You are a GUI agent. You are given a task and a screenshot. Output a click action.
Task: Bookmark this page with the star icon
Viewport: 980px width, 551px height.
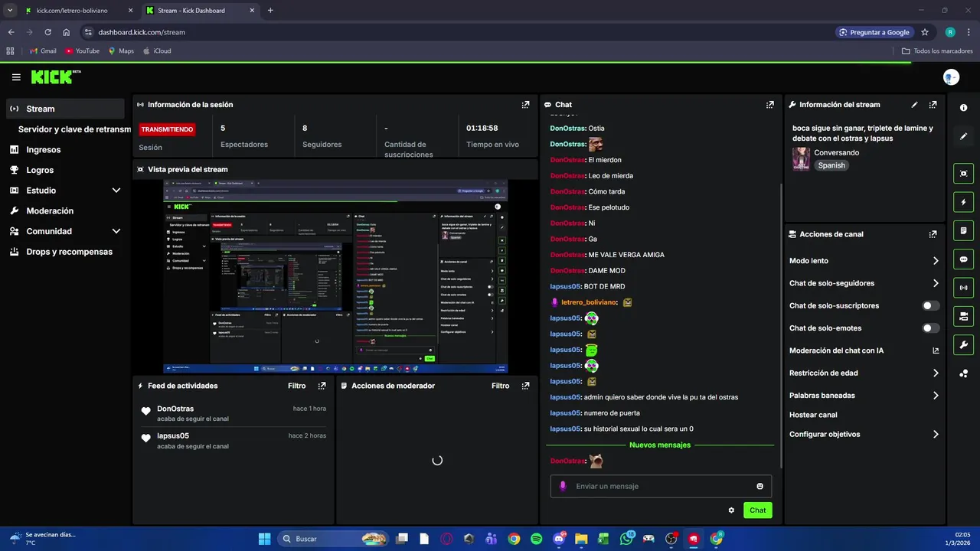(x=925, y=32)
